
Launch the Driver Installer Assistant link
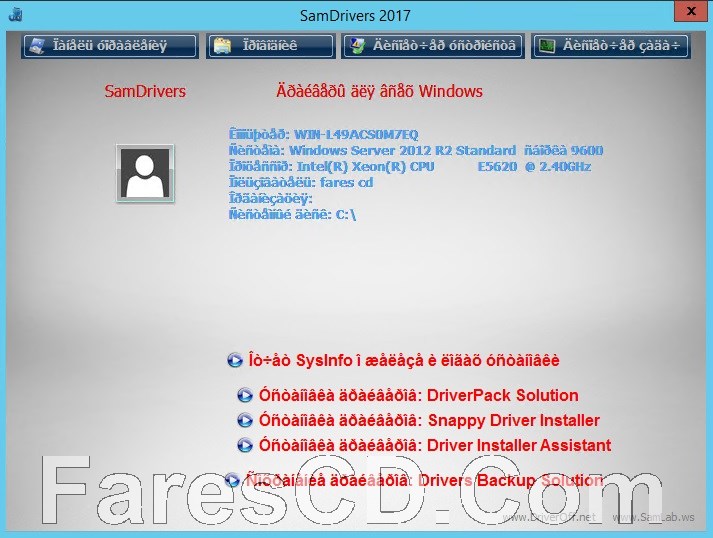(x=435, y=445)
